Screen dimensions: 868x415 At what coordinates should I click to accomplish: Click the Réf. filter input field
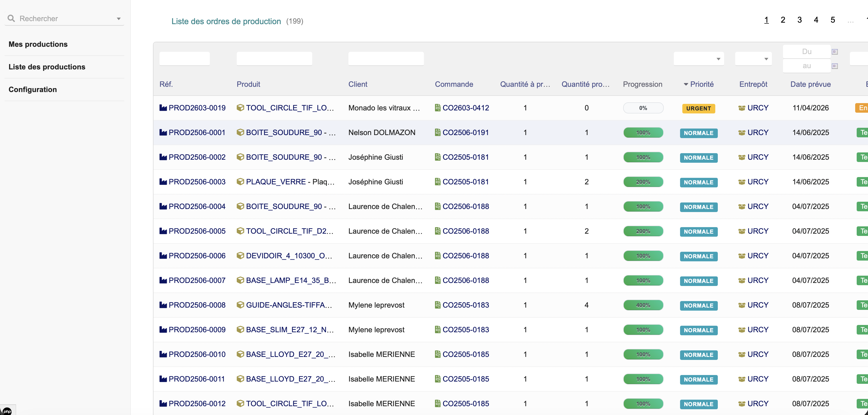pos(185,59)
